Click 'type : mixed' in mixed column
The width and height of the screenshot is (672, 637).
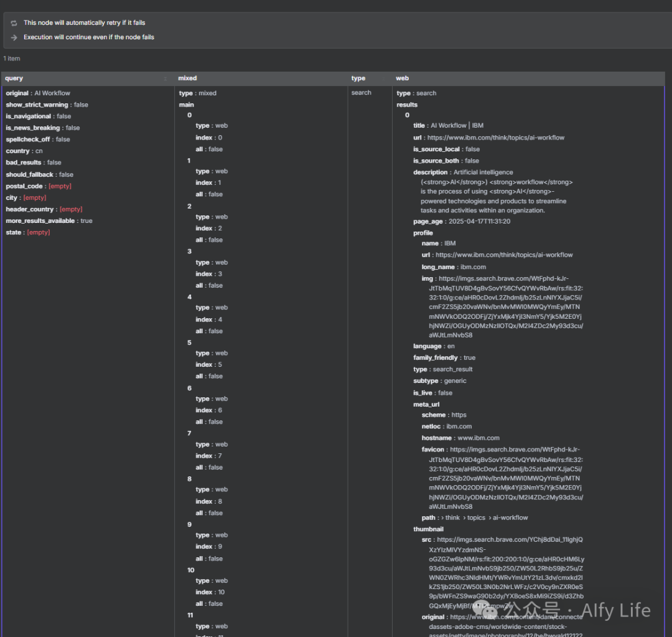[x=198, y=93]
